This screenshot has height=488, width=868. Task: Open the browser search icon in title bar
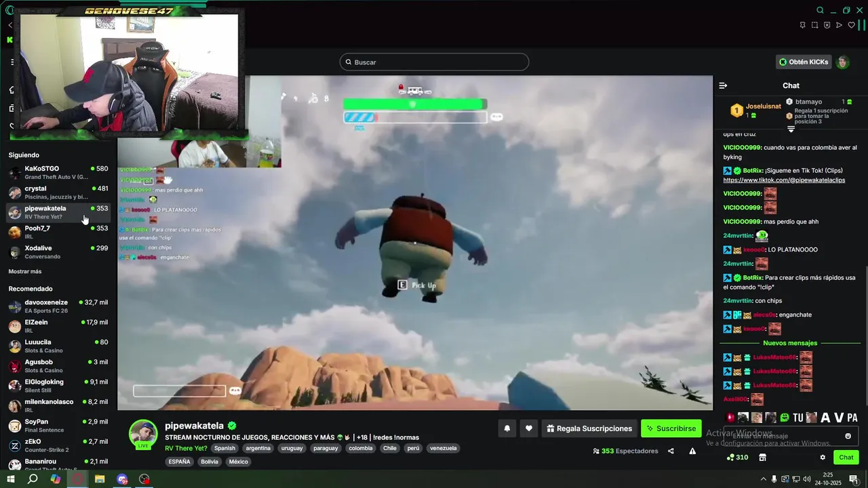820,10
